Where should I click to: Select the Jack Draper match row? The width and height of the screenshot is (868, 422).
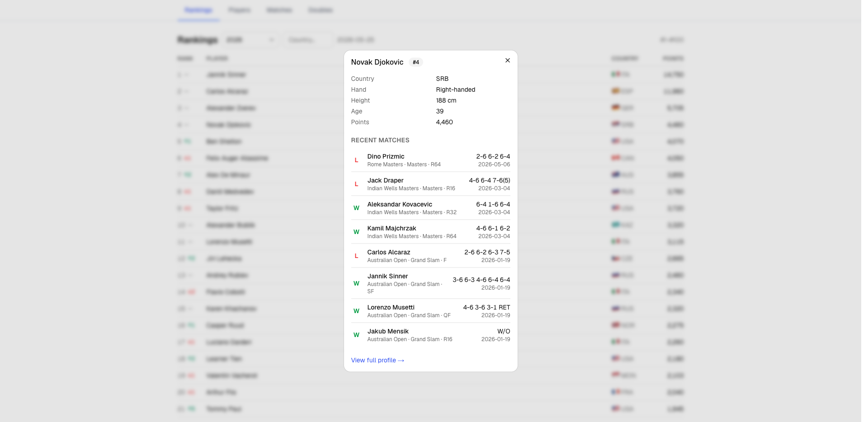click(x=430, y=184)
